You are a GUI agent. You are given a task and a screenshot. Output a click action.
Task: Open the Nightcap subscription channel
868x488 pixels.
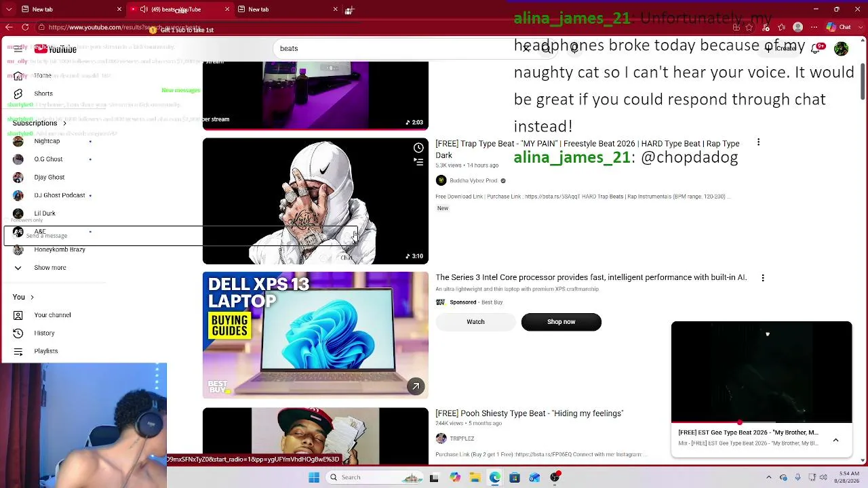tap(47, 141)
